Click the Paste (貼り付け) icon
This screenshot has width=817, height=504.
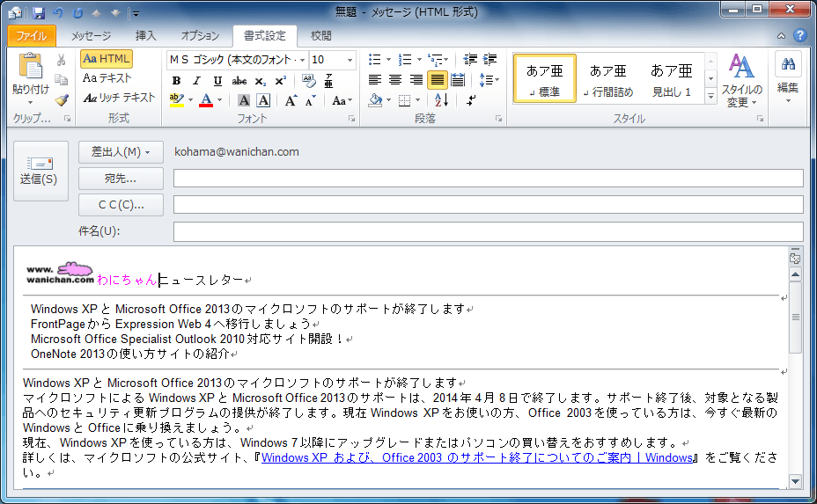point(30,67)
